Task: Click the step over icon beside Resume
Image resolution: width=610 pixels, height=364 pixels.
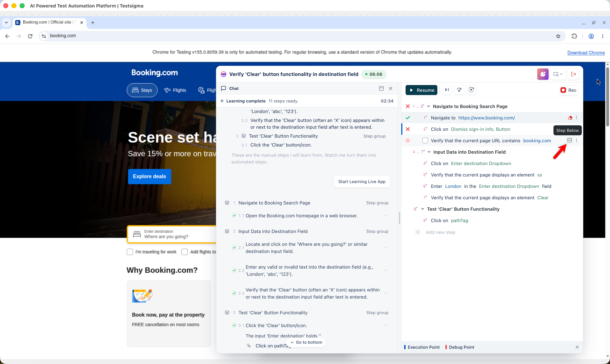Action: tap(459, 90)
